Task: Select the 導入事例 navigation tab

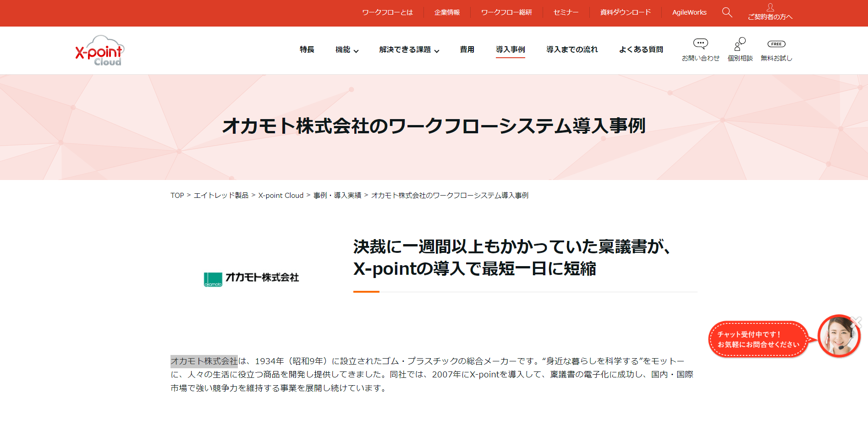Action: click(x=511, y=49)
